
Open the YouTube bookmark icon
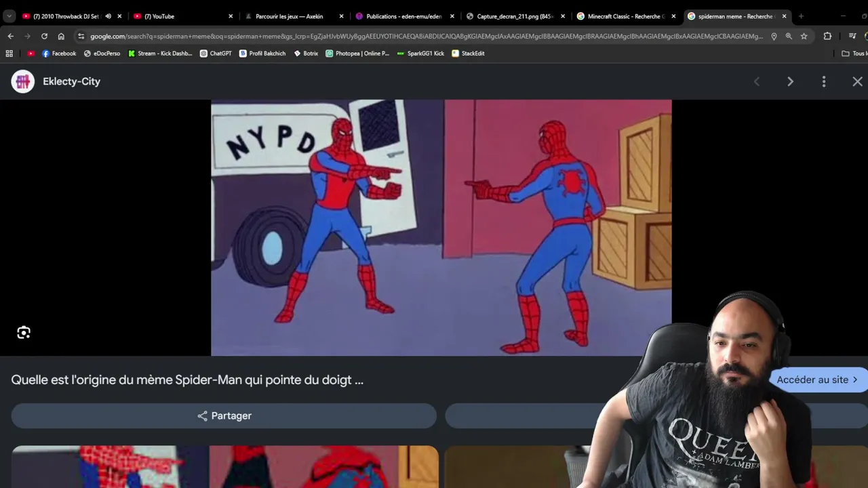[x=31, y=53]
